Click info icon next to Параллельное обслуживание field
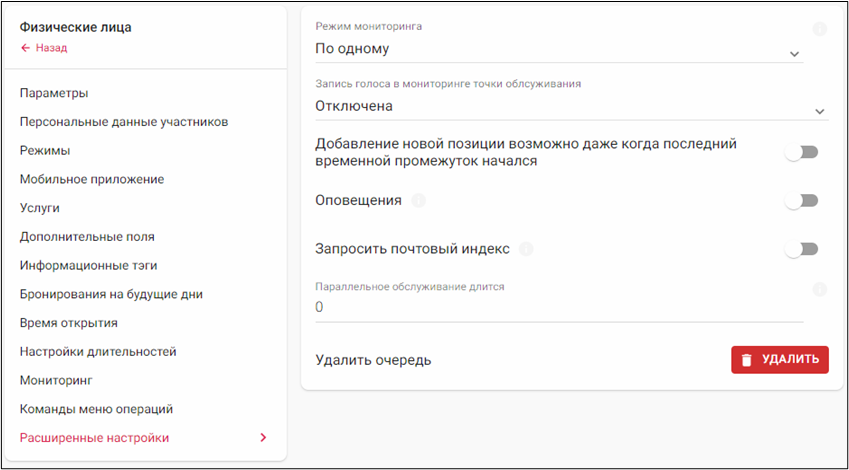The image size is (849, 470). click(x=820, y=290)
